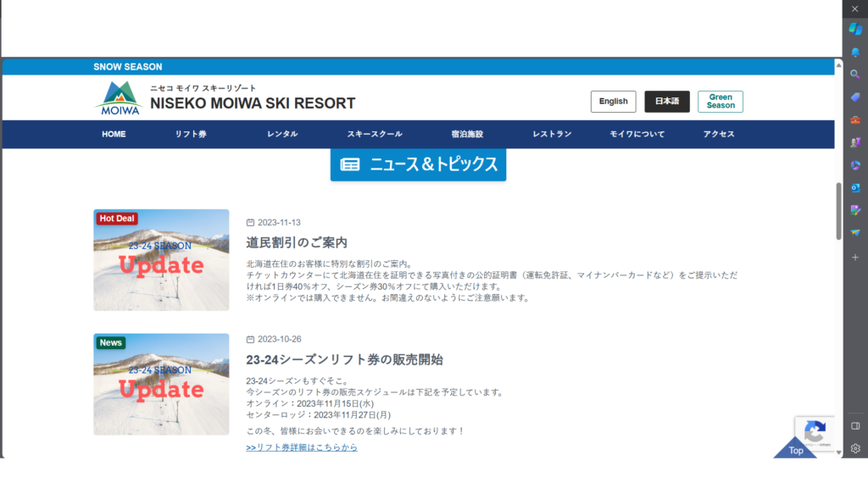Click the MOIWA mountain logo
The width and height of the screenshot is (868, 488).
pos(120,98)
